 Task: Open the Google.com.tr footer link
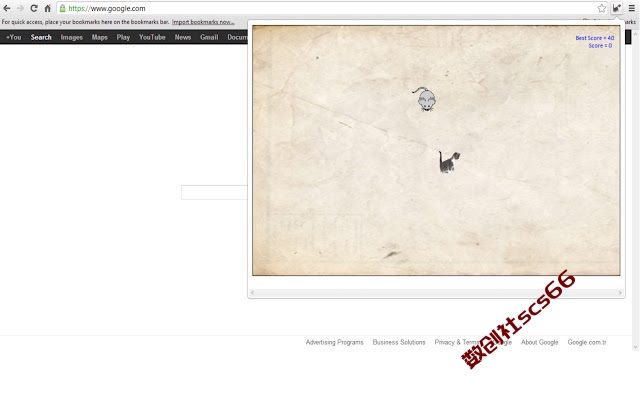point(587,342)
